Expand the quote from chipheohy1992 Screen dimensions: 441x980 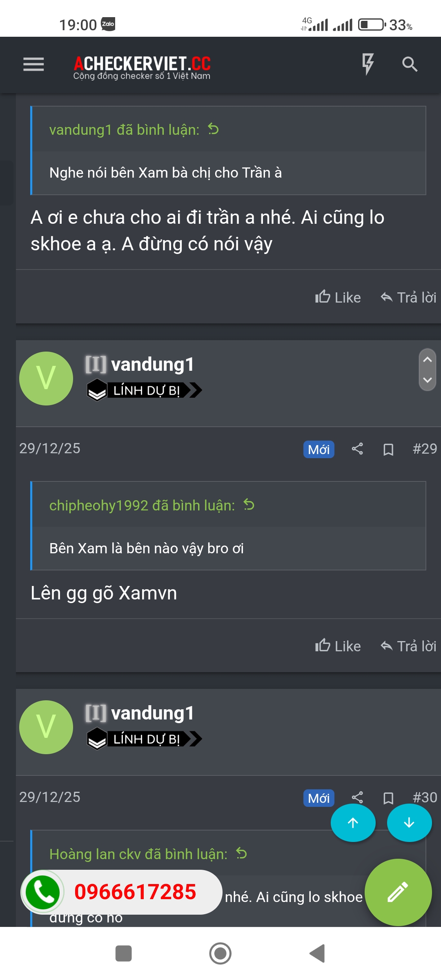(x=249, y=505)
